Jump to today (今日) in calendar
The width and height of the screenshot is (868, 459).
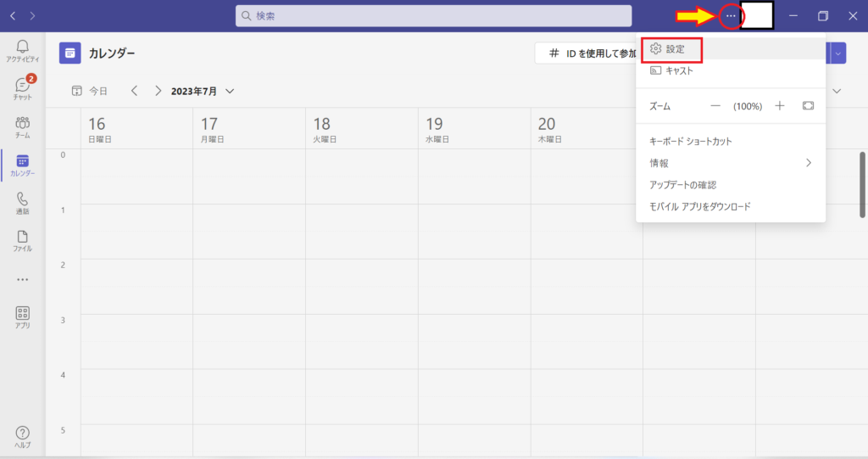(90, 91)
